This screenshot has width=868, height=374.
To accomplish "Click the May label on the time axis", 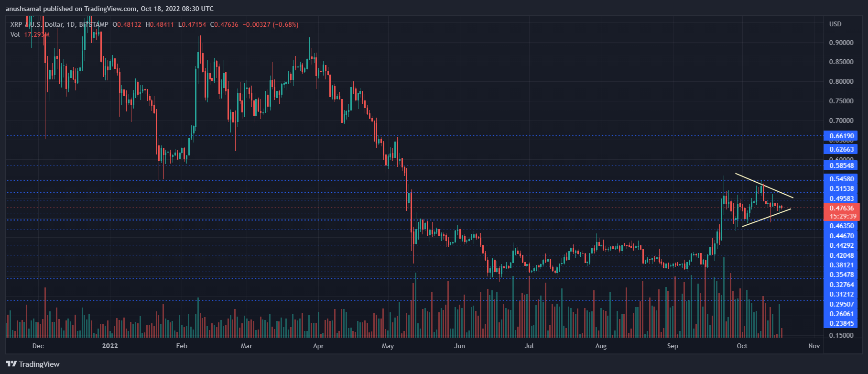I will point(388,346).
